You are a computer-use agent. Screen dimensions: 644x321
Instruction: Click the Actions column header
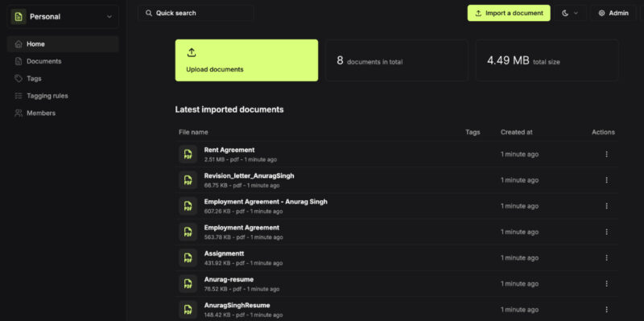point(603,132)
